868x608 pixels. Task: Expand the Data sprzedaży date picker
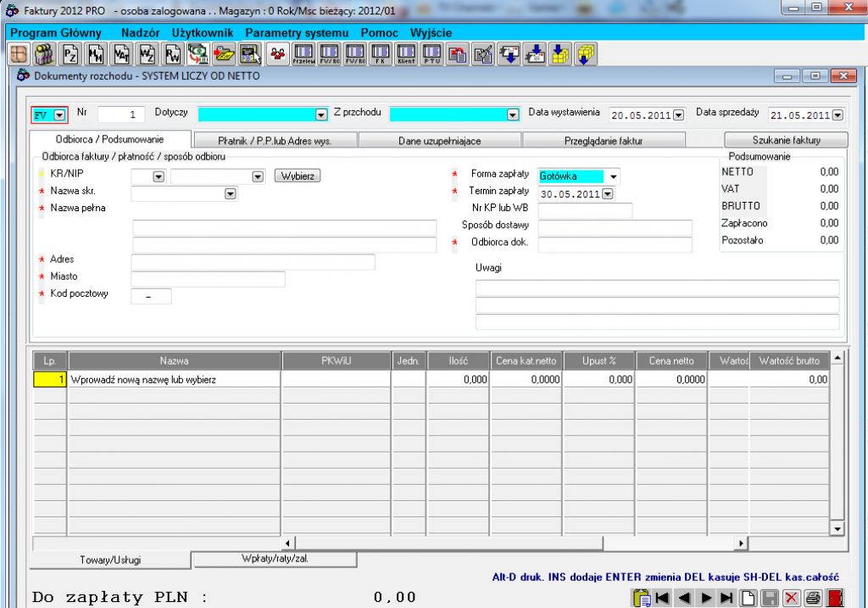(x=837, y=115)
